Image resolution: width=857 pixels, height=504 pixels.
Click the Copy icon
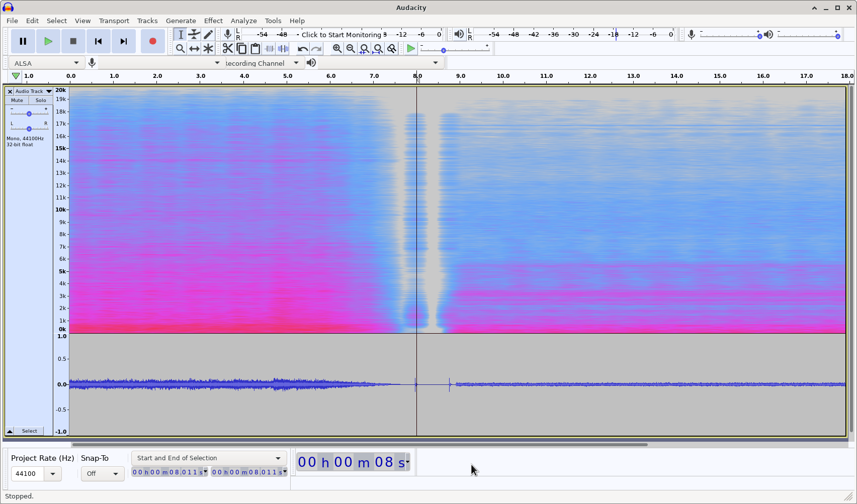[x=241, y=49]
